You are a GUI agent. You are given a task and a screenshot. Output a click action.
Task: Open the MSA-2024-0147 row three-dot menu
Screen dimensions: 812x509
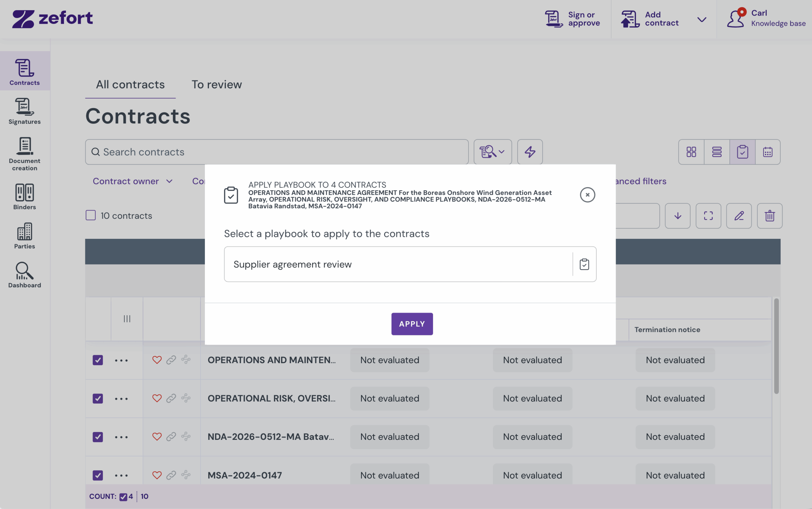pyautogui.click(x=121, y=475)
